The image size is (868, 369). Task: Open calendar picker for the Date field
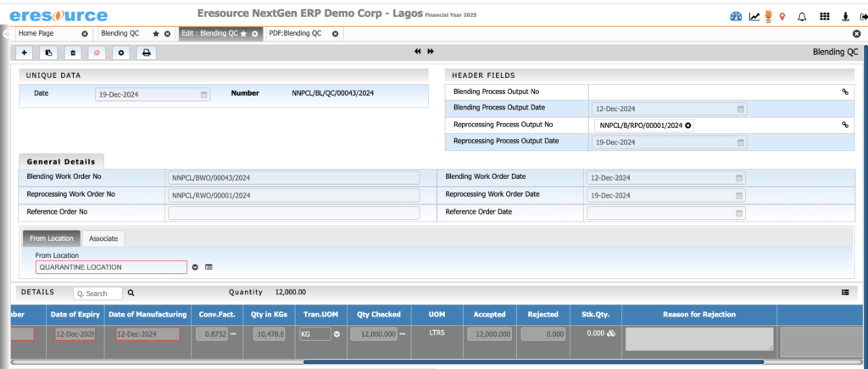(x=204, y=95)
